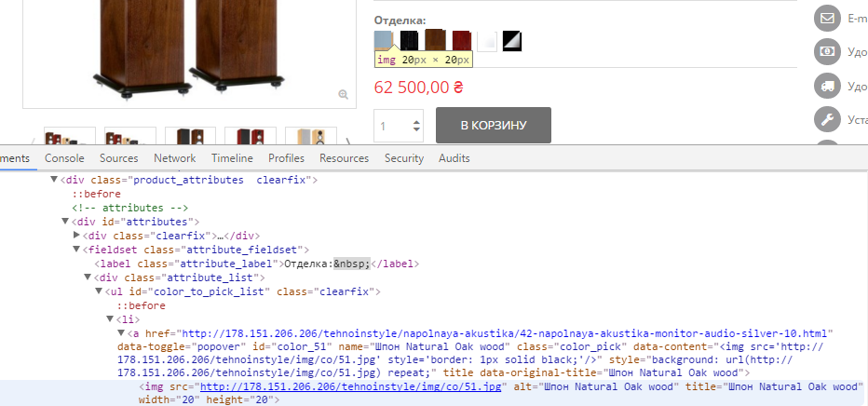Click the price 62 500,00 ₴

click(x=418, y=88)
